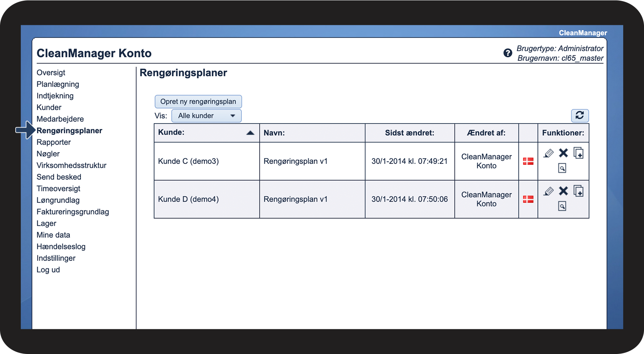Edit the Kunde C (demo3) cleaning plan
The image size is (644, 354).
[548, 153]
